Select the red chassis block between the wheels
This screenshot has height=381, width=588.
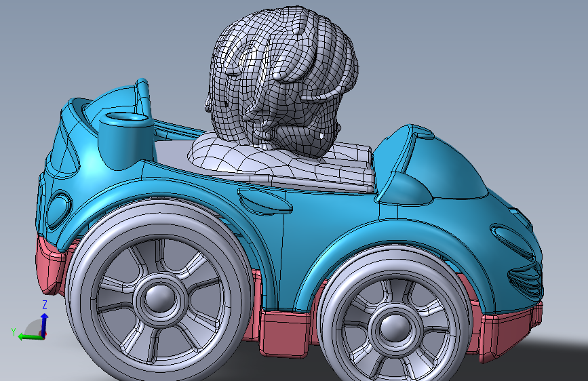click(x=285, y=334)
